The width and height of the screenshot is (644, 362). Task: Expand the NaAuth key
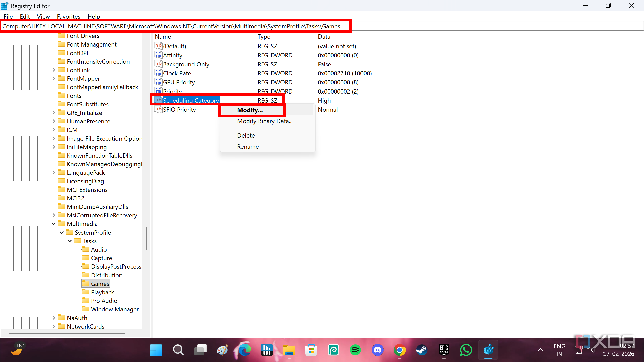pyautogui.click(x=54, y=318)
